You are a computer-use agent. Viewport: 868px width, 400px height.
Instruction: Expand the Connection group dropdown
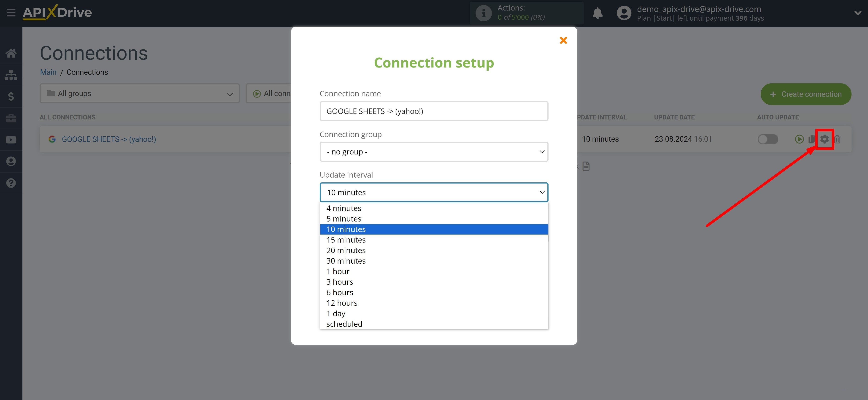433,151
